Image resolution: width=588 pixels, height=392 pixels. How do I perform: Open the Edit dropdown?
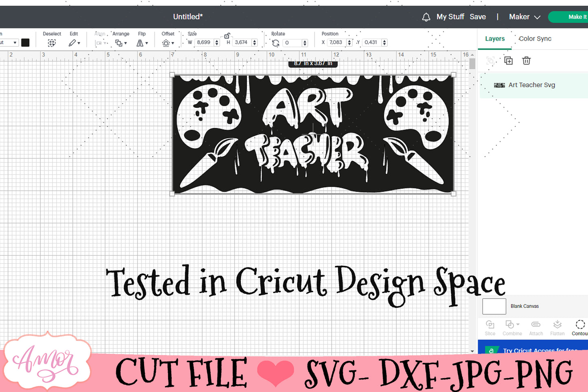pos(74,43)
